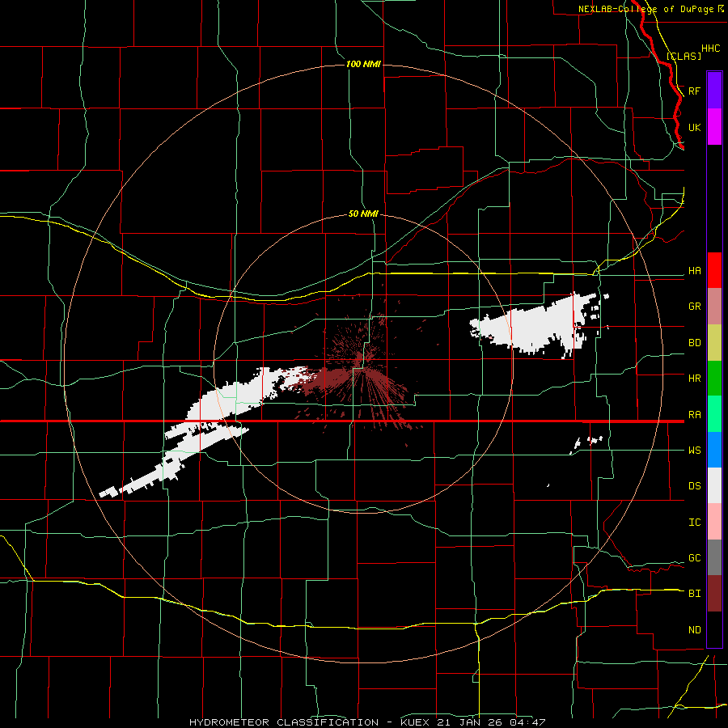Click the UK magenta legend swatch
The height and width of the screenshot is (728, 728).
(714, 127)
